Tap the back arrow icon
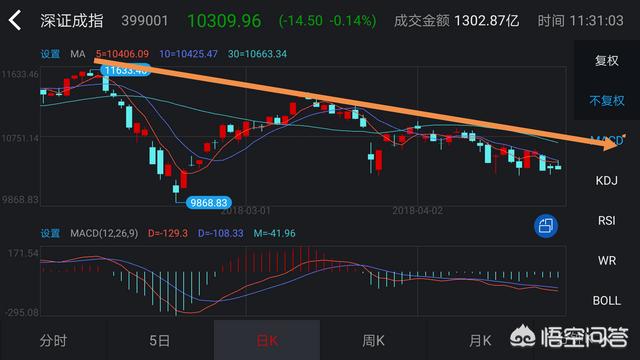Viewport: 640px width, 360px height. click(15, 20)
